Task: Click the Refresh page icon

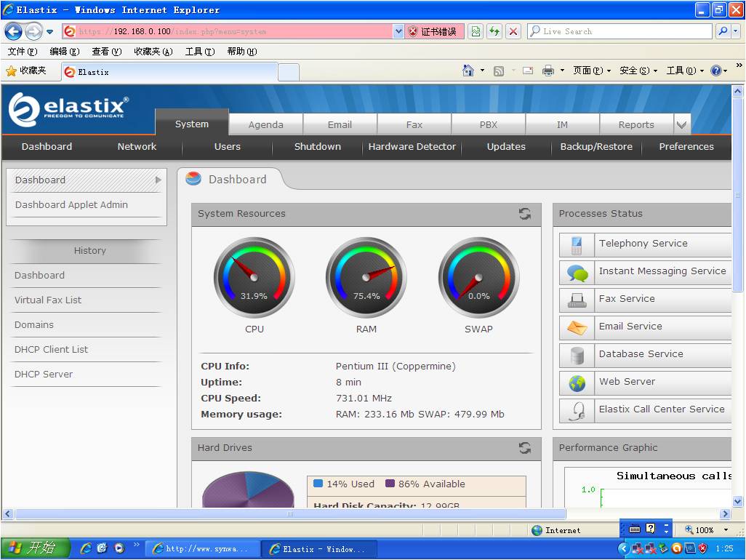Action: pyautogui.click(x=494, y=31)
